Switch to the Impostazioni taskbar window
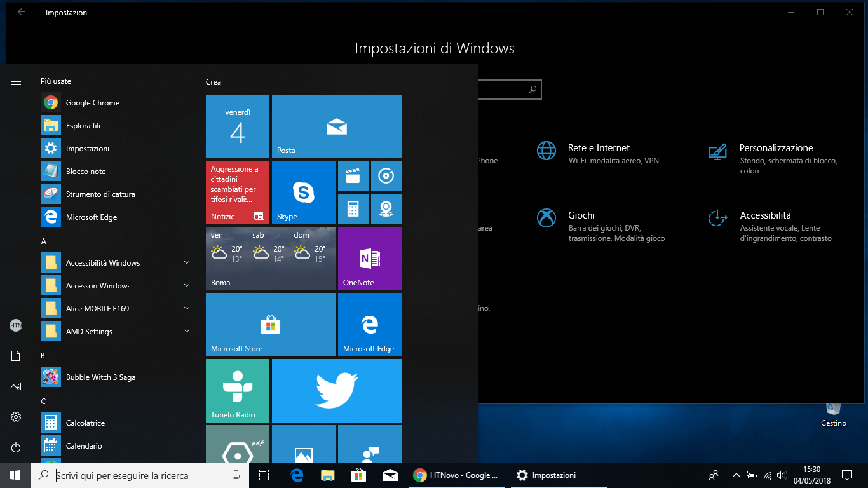This screenshot has width=868, height=488. pyautogui.click(x=560, y=475)
